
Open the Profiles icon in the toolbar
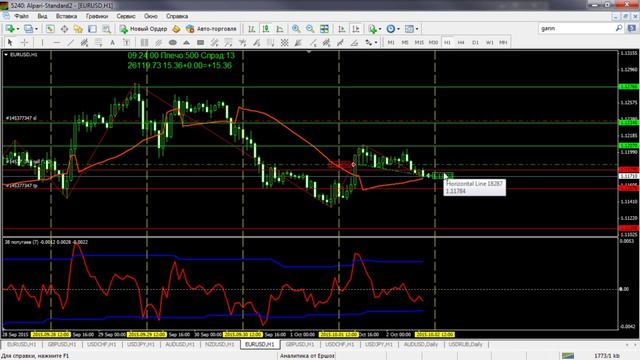tap(28, 29)
